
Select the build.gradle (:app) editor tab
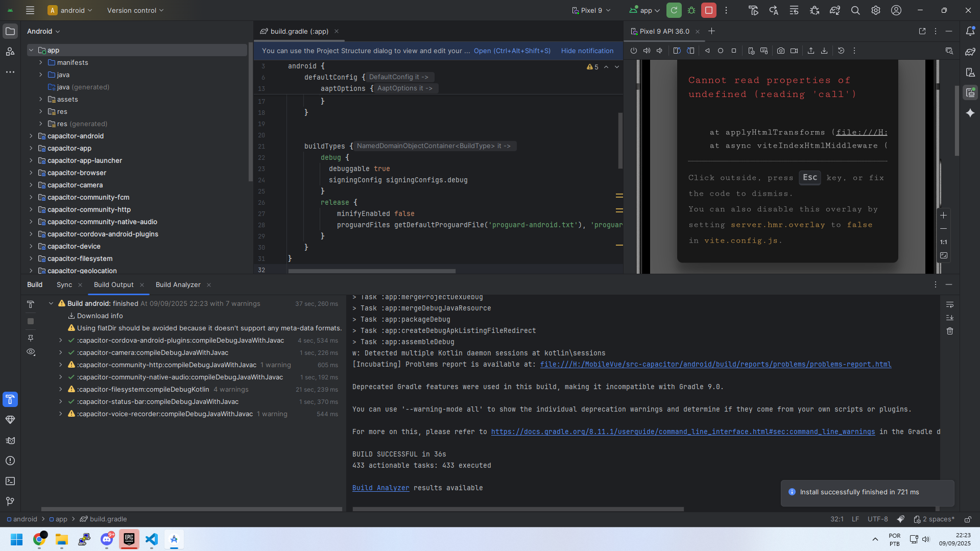(x=299, y=31)
